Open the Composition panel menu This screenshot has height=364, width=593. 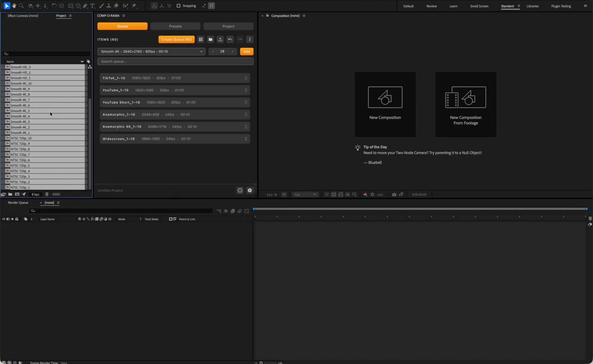[x=304, y=16]
